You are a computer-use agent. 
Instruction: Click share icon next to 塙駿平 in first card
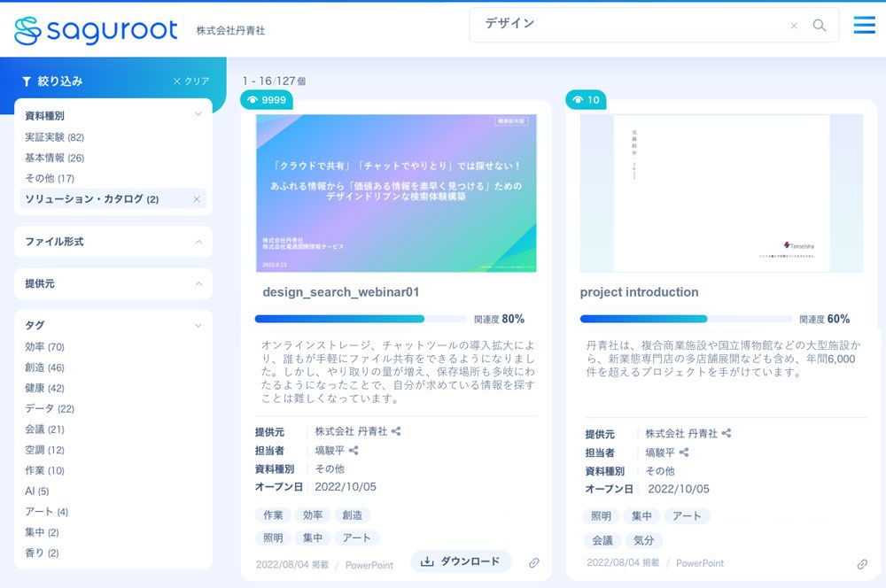click(354, 451)
